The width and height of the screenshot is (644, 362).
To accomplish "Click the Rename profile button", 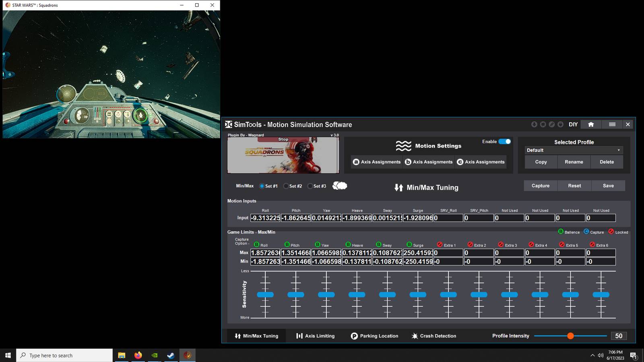I will (x=574, y=162).
